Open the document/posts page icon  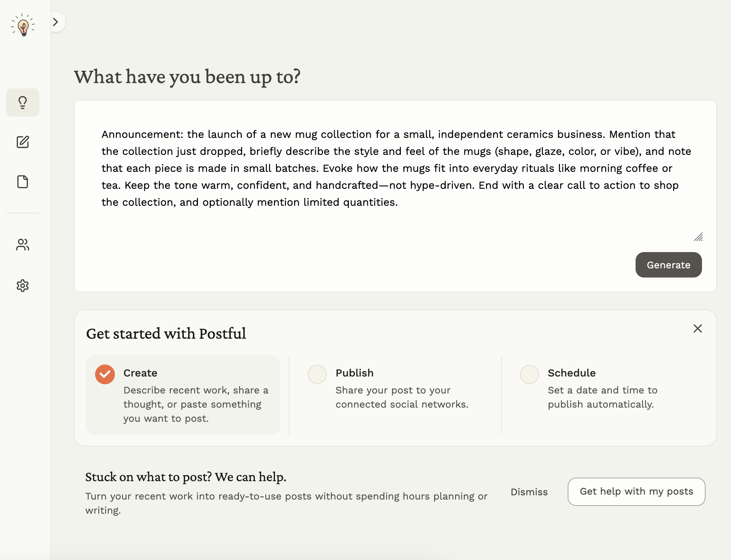[23, 181]
